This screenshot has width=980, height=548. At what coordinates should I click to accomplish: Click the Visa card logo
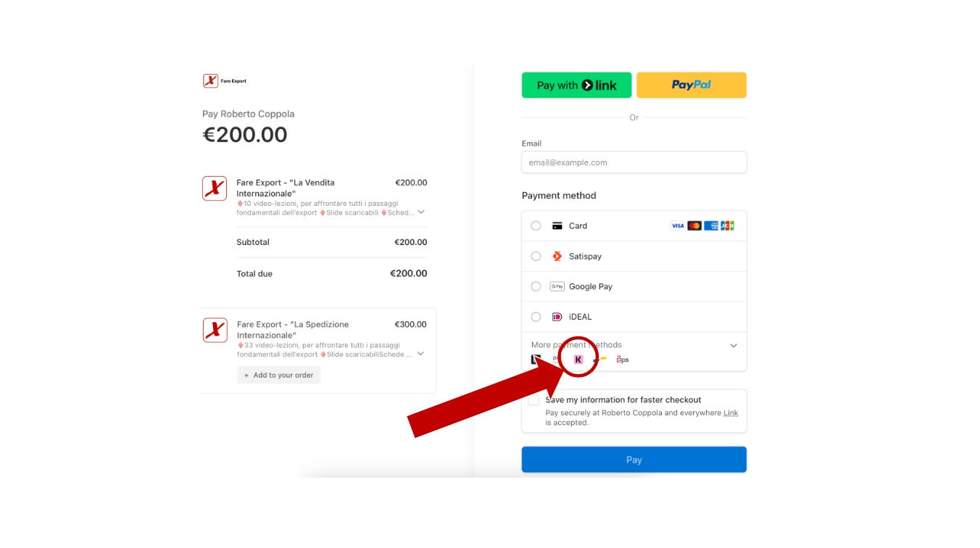click(678, 226)
